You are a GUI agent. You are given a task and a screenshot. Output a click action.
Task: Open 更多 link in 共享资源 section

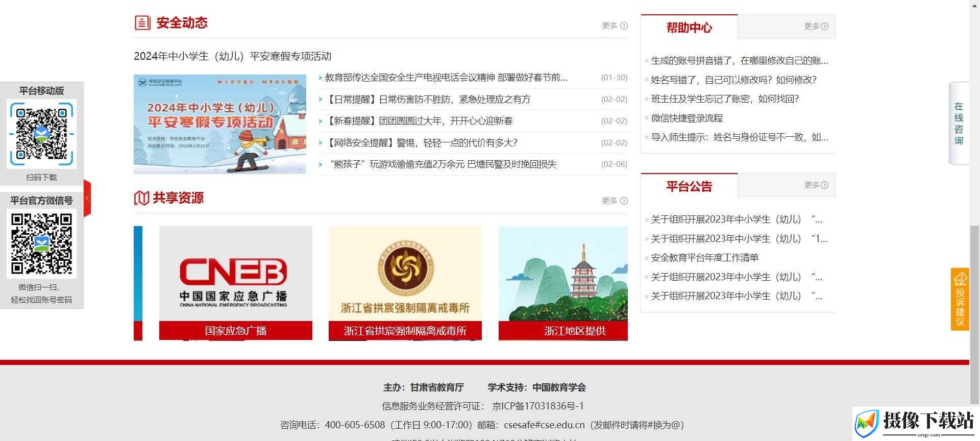[x=615, y=201]
